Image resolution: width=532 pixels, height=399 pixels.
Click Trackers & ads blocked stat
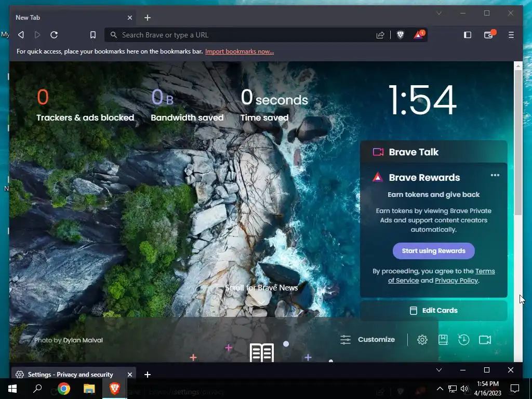point(85,105)
